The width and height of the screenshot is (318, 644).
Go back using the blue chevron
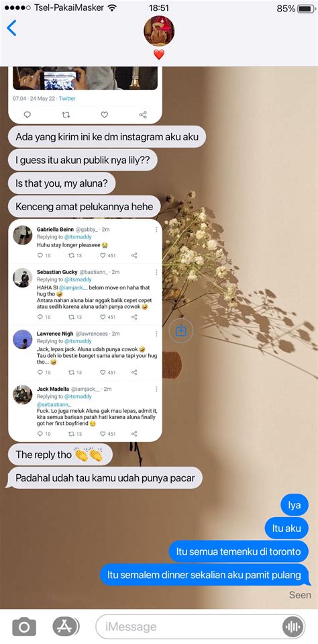(x=12, y=28)
